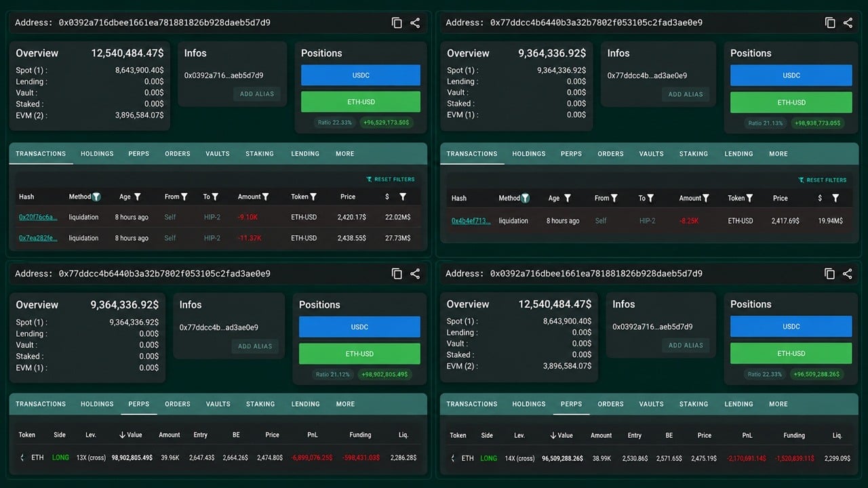Screen dimensions: 868x488
Task: Add alias in the 0x77dd perps panel
Action: pyautogui.click(x=255, y=346)
